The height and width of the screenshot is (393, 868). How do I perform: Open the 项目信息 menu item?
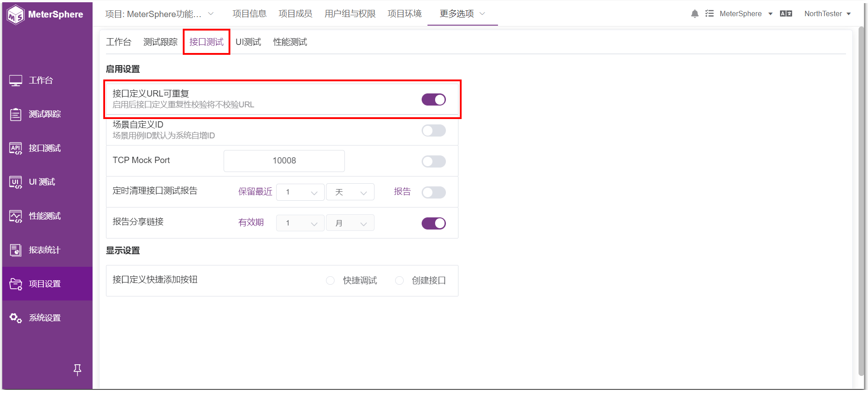pos(250,14)
